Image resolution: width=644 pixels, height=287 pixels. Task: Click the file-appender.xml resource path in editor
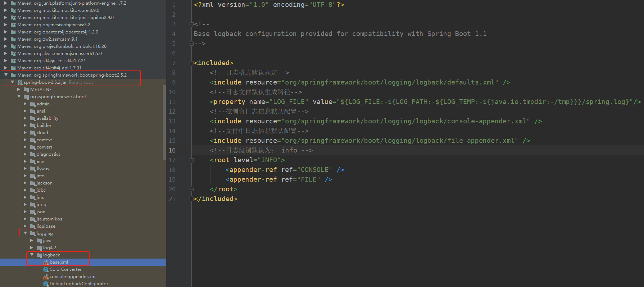pyautogui.click(x=400, y=141)
